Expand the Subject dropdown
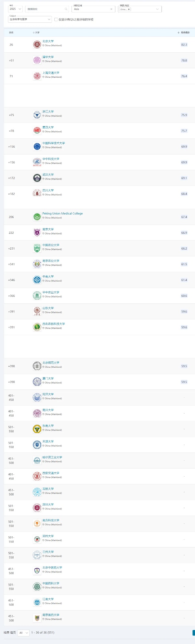Screen dimensions: 195x644 tap(30, 20)
